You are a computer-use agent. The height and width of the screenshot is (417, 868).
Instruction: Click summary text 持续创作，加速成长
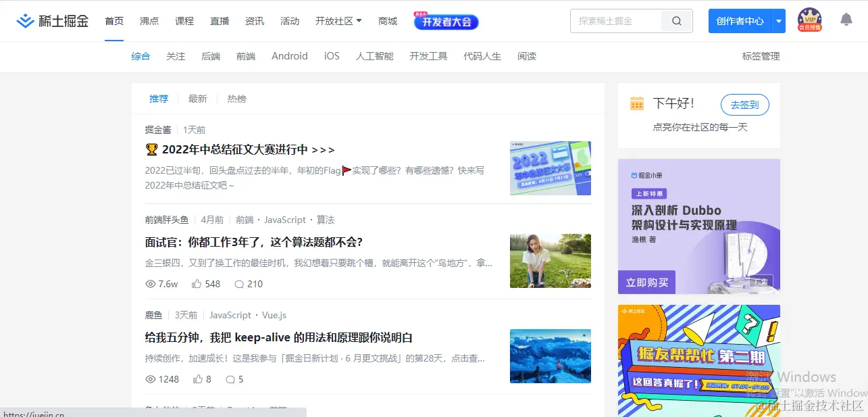pyautogui.click(x=315, y=358)
